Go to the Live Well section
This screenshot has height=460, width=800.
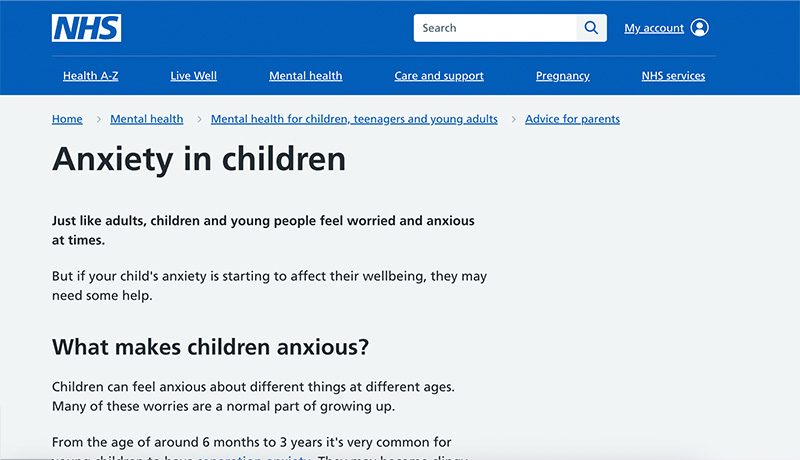[193, 76]
